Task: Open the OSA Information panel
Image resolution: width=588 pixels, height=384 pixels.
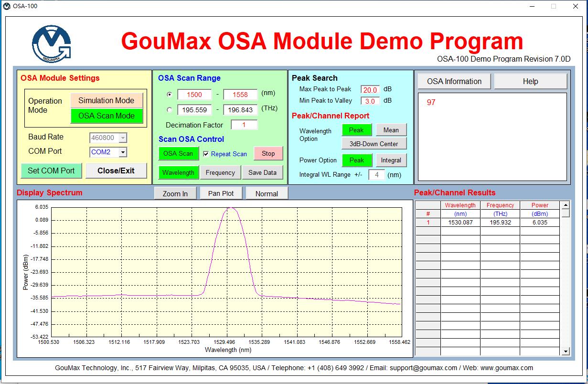Action: pos(454,81)
